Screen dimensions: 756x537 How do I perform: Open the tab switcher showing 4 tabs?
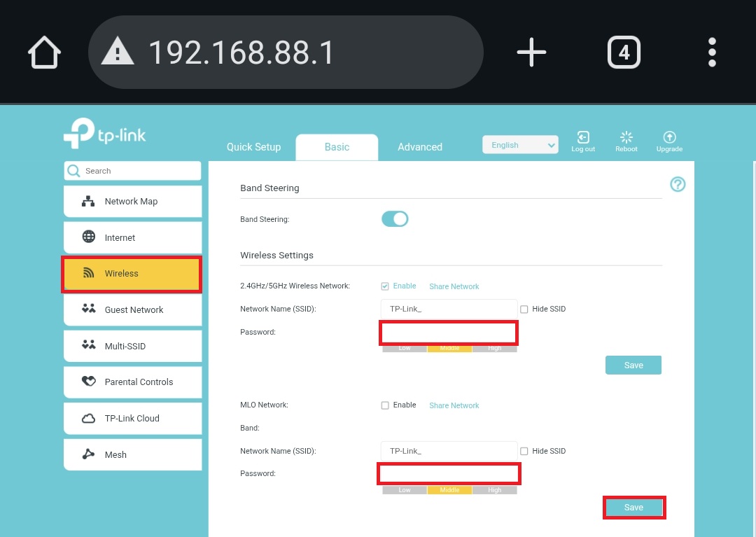click(623, 53)
